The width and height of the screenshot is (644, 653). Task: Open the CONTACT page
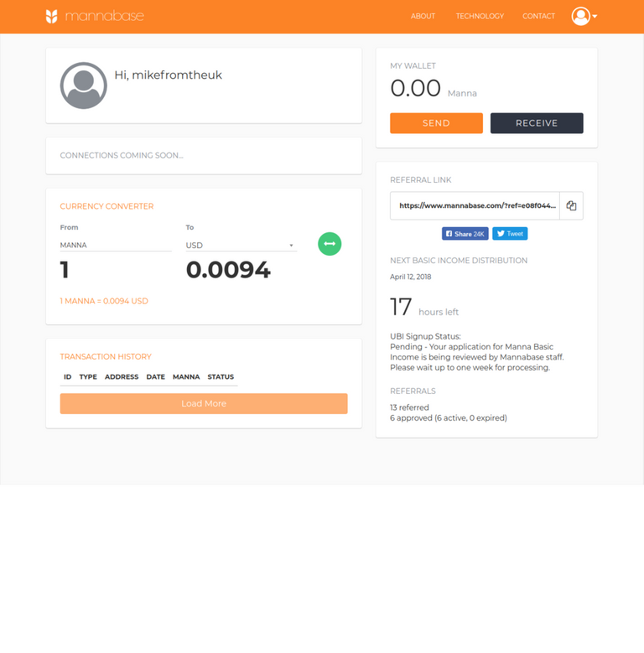[538, 16]
